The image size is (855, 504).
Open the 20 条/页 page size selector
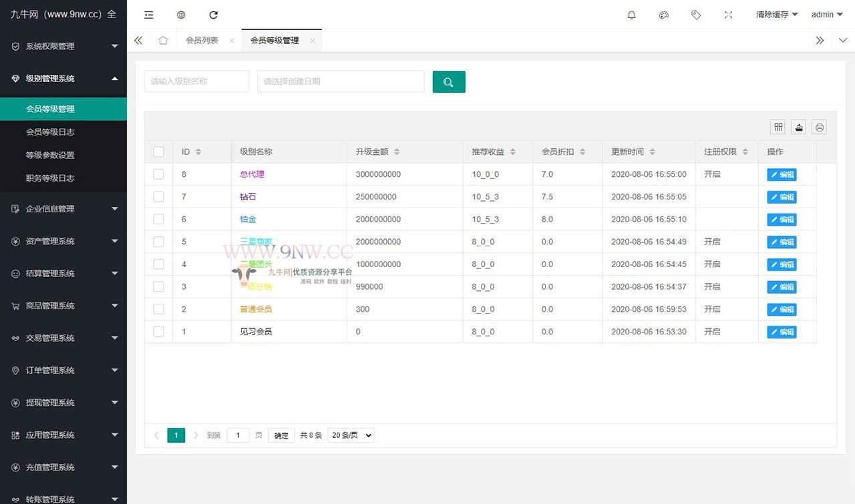pyautogui.click(x=351, y=435)
